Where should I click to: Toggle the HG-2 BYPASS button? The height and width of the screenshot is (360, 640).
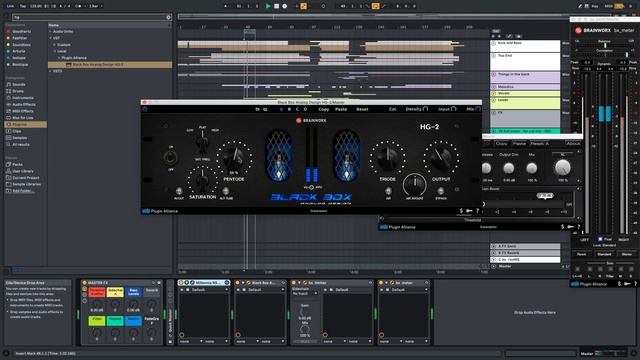point(440,191)
